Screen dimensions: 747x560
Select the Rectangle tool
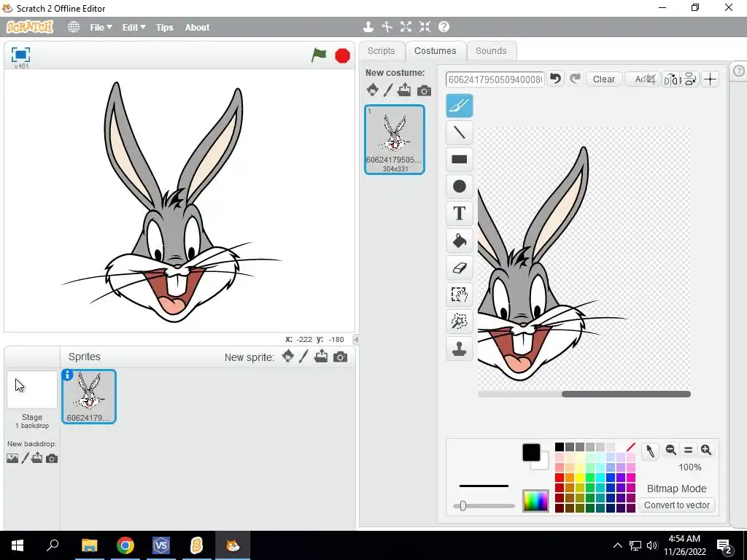pos(460,160)
